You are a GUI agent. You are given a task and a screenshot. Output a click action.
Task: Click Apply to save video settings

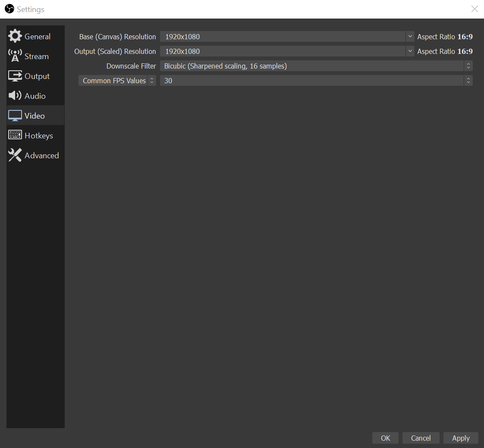click(461, 438)
